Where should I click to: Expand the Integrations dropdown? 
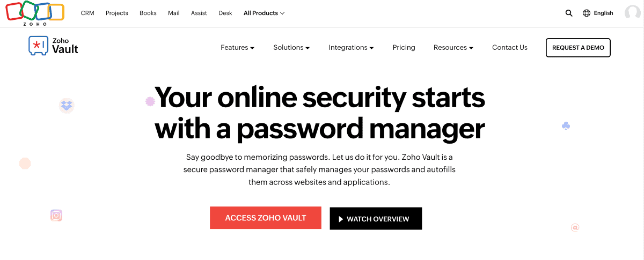351,48
